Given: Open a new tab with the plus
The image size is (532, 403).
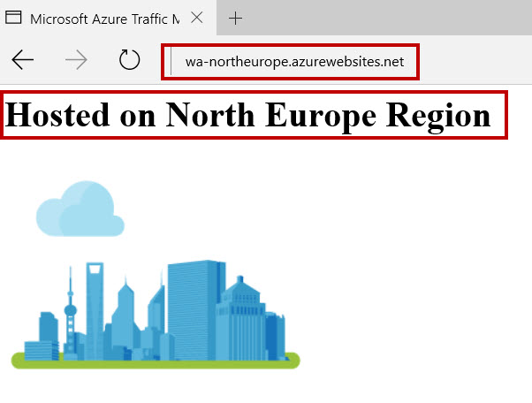Looking at the screenshot, I should coord(235,18).
